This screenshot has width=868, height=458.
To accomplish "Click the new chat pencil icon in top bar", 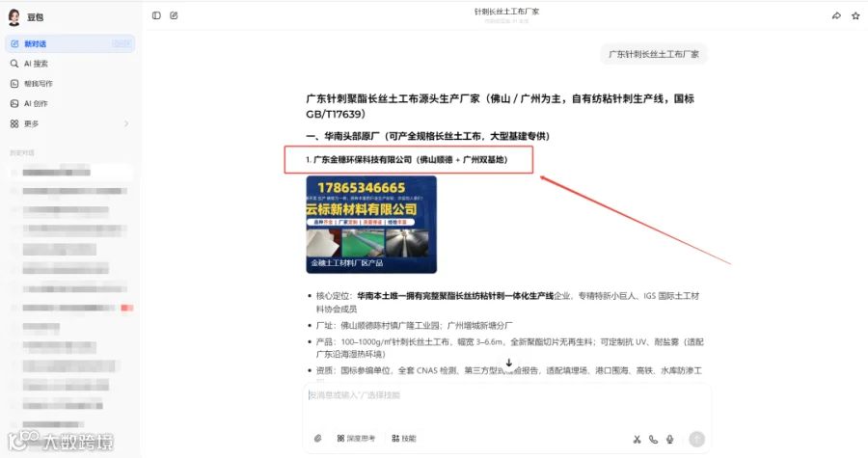I will tap(174, 15).
